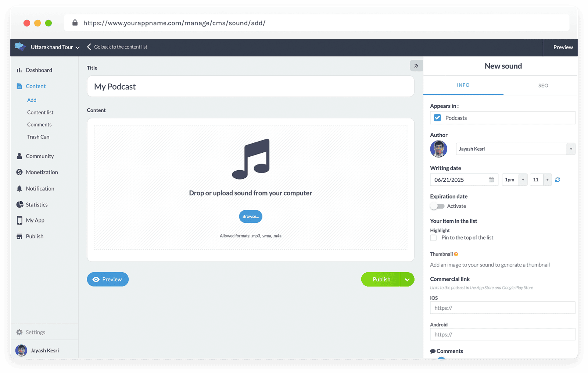Click the refresh icon beside writing time
This screenshot has width=588, height=373.
[557, 180]
